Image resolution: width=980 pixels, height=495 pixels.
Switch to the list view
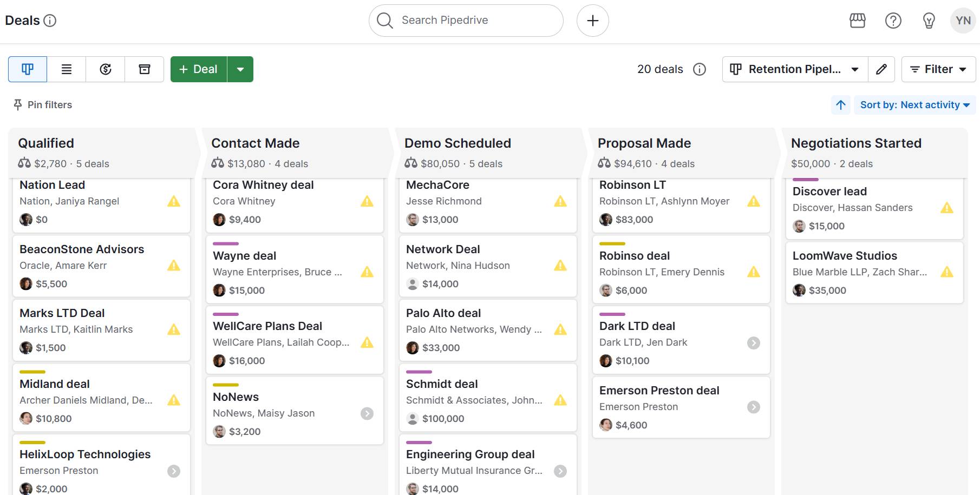coord(67,69)
